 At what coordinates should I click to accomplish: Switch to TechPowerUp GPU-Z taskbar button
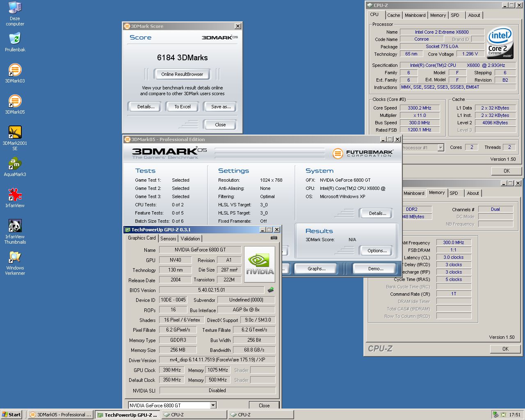[x=128, y=415]
